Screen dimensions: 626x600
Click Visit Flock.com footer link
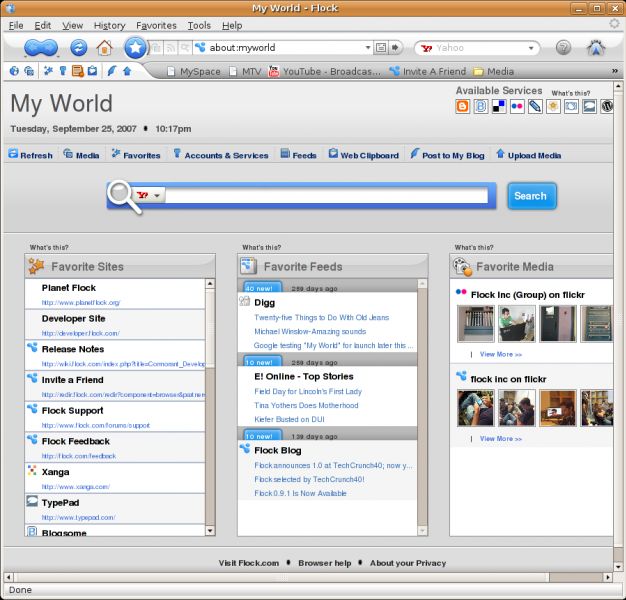pyautogui.click(x=249, y=563)
